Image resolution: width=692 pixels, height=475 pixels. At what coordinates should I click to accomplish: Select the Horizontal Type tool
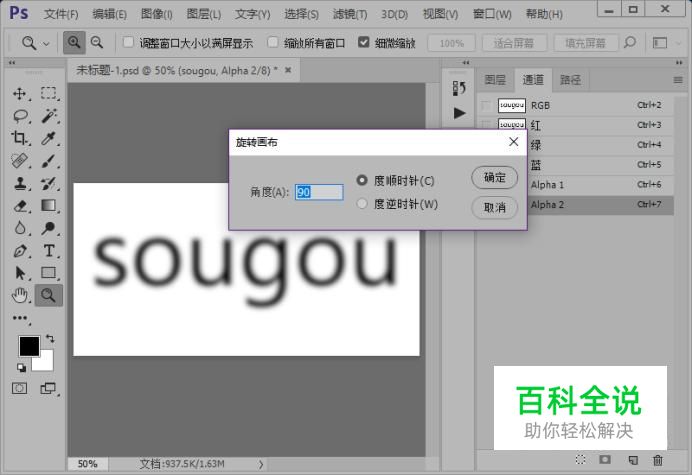tap(49, 251)
